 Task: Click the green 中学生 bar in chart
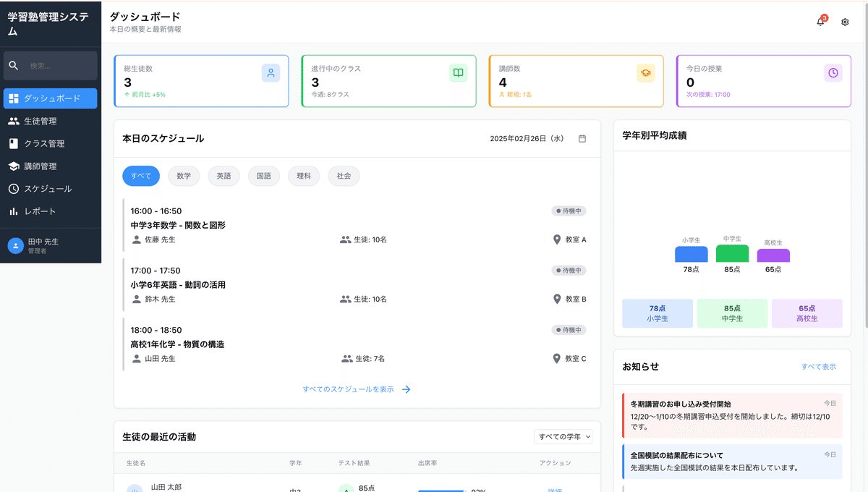click(x=732, y=253)
